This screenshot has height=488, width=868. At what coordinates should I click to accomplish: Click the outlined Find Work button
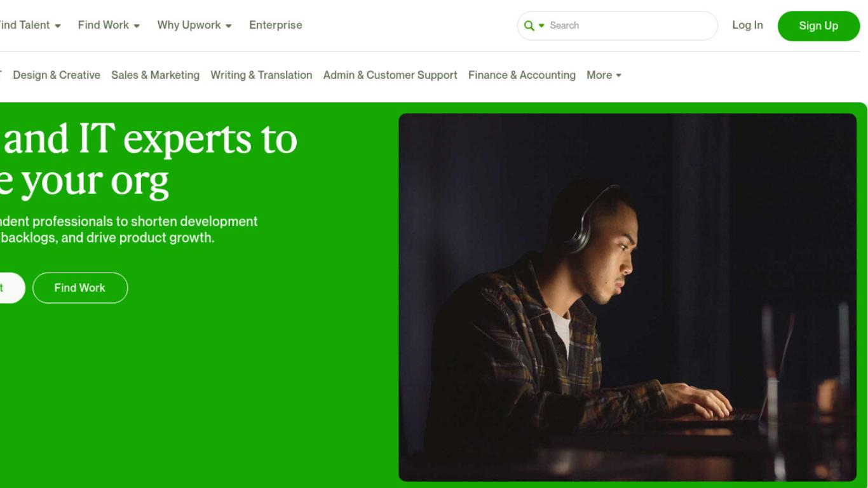[x=80, y=288]
